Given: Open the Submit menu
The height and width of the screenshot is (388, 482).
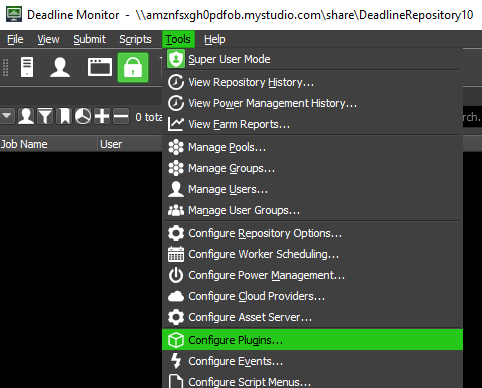Looking at the screenshot, I should point(89,39).
